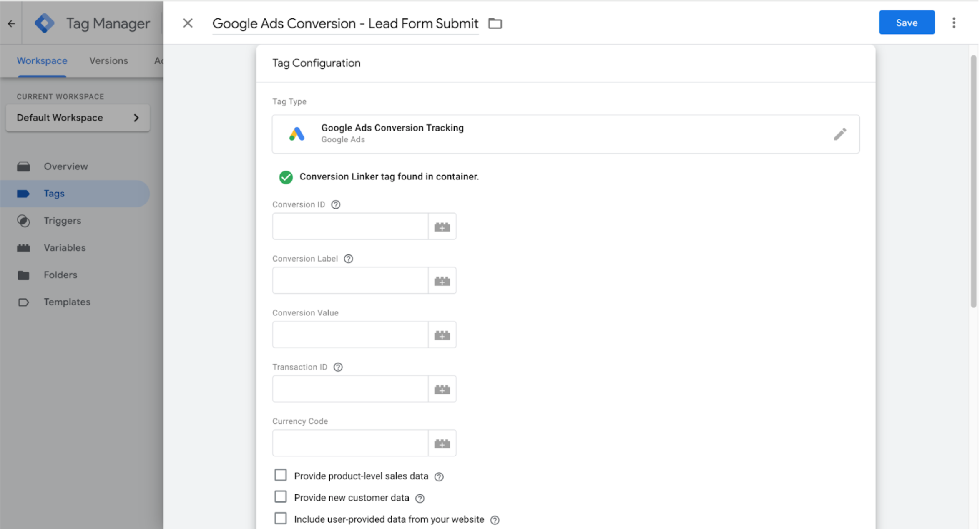
Task: Click the vertical scrollbar on right
Action: pos(973,182)
